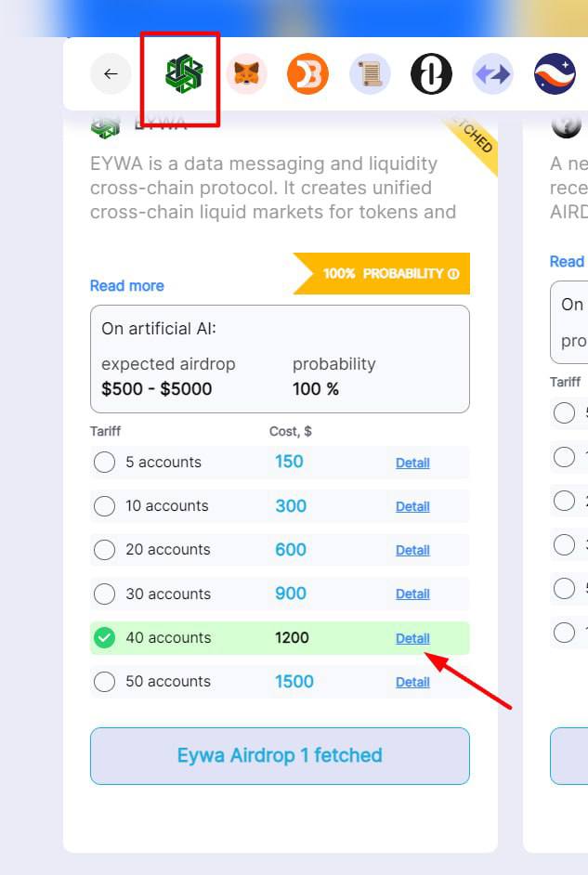The image size is (588, 875).
Task: Open the blue double-arrow project icon
Action: point(492,73)
